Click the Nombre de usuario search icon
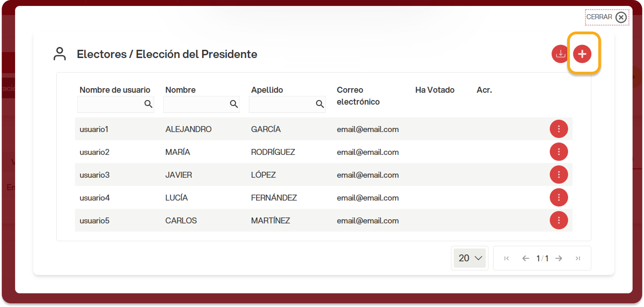 pyautogui.click(x=148, y=104)
